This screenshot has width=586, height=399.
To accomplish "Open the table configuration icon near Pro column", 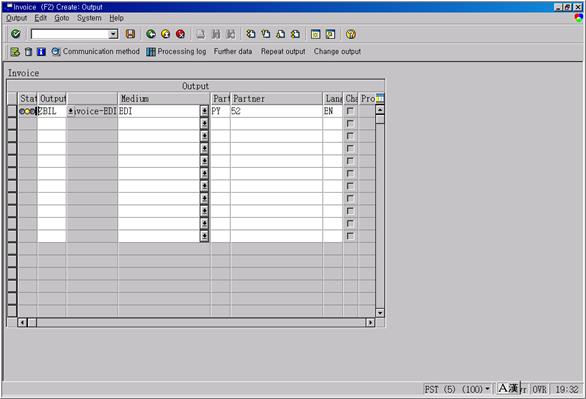I will coord(380,98).
